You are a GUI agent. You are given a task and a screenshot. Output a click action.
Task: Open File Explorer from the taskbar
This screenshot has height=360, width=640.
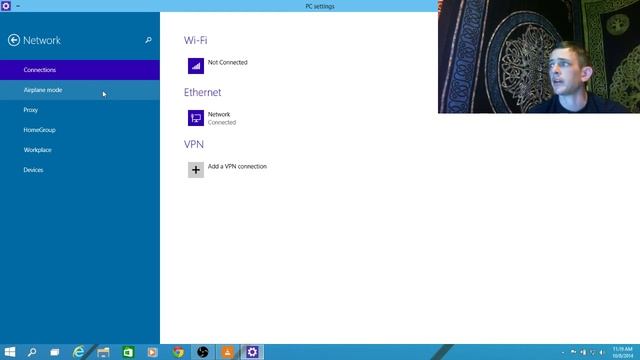coord(103,352)
